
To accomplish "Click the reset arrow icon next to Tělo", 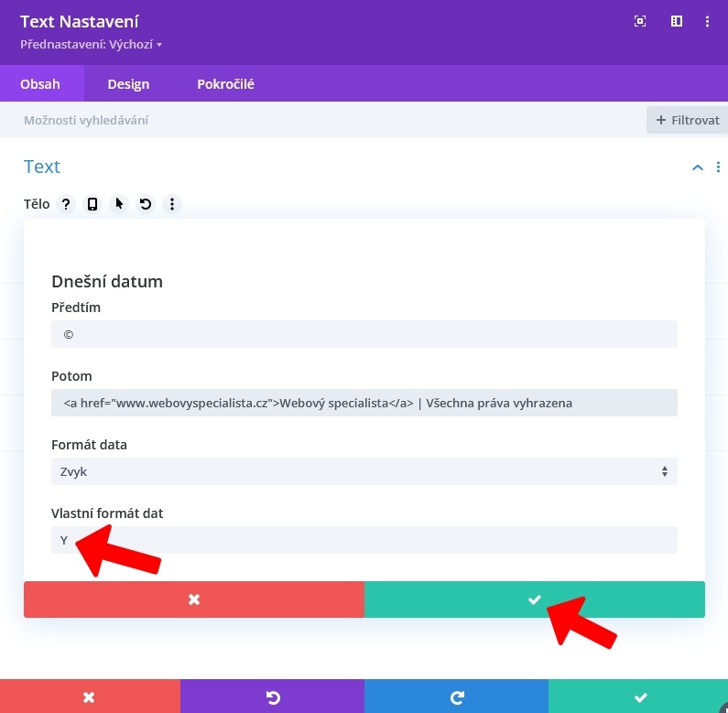I will [145, 204].
